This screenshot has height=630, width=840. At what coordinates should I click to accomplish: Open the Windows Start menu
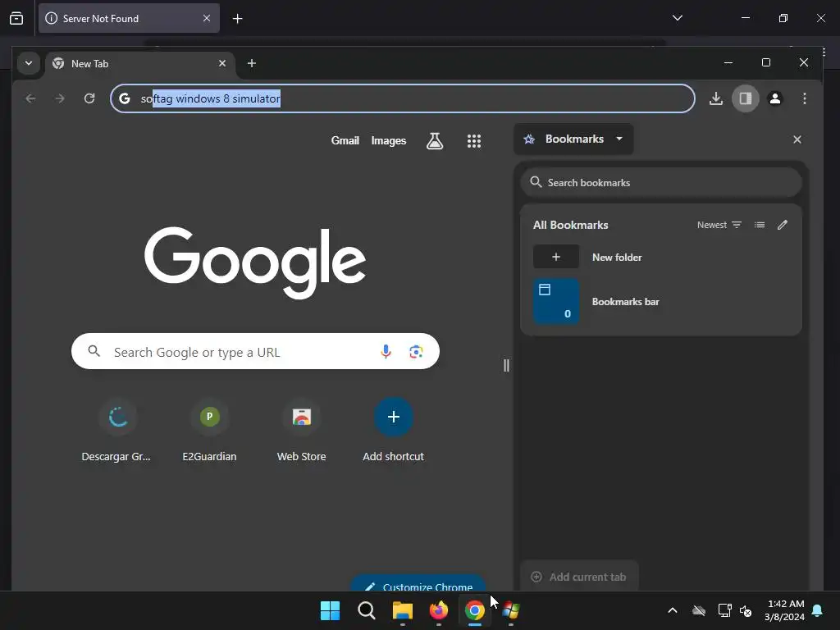(330, 610)
